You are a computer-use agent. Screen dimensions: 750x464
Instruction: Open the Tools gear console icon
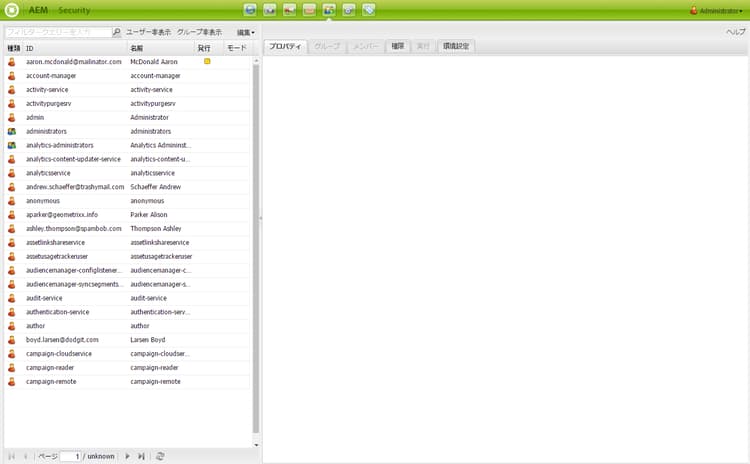[349, 10]
